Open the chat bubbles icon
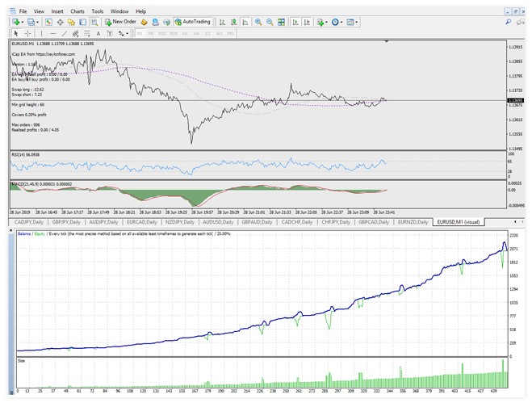 521,22
